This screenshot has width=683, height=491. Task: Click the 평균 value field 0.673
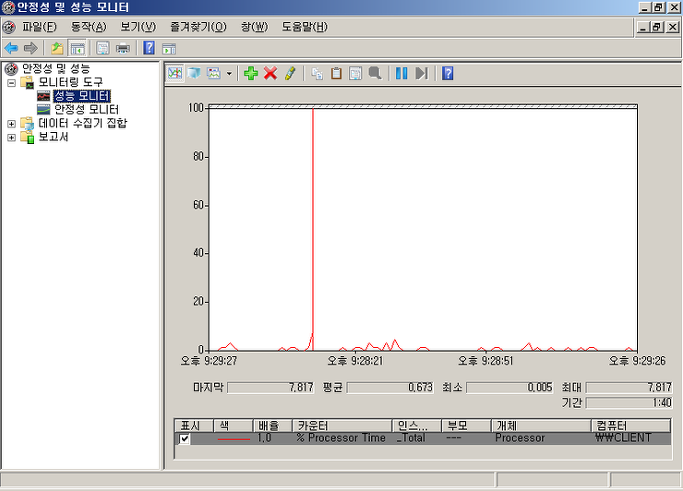click(x=390, y=388)
